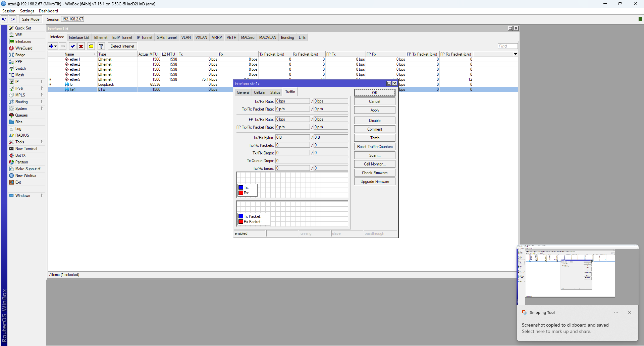Screen dimensions: 644x346
Task: Open Switch section in sidebar
Action: (20, 68)
